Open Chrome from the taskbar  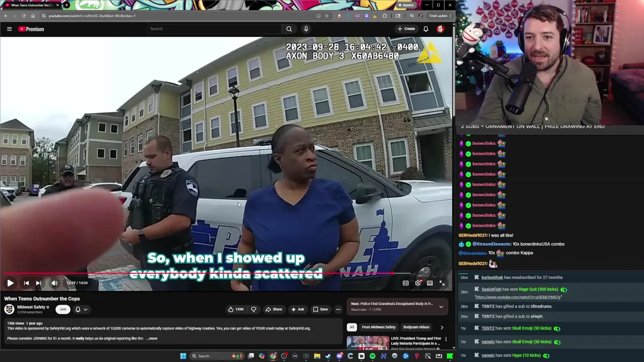(273, 356)
